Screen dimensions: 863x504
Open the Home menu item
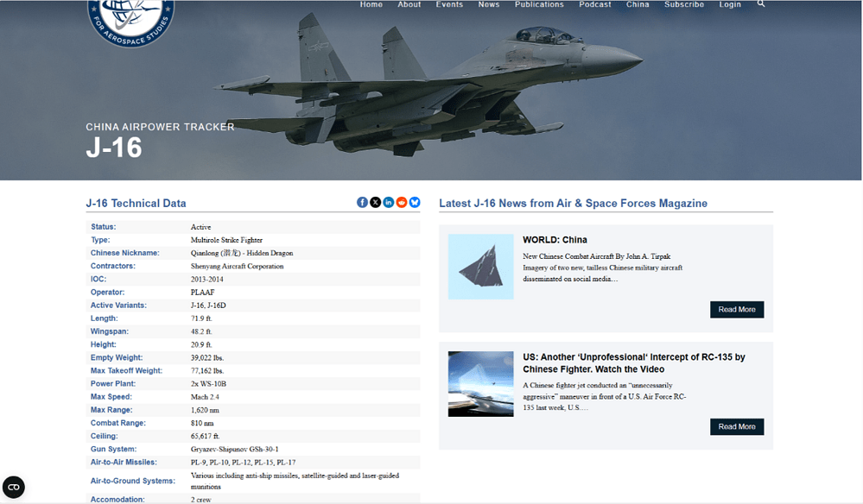371,4
